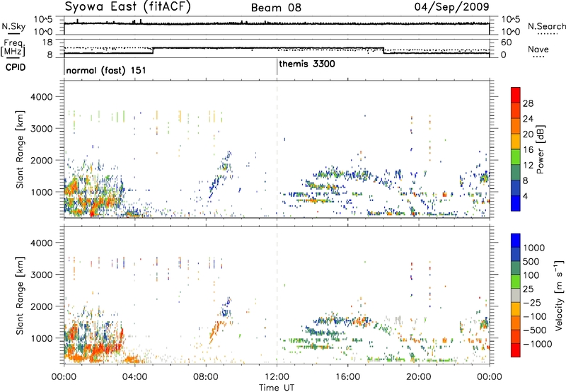The height and width of the screenshot is (392, 566).
Task: Click the 'Beam 08' label
Action: [276, 8]
